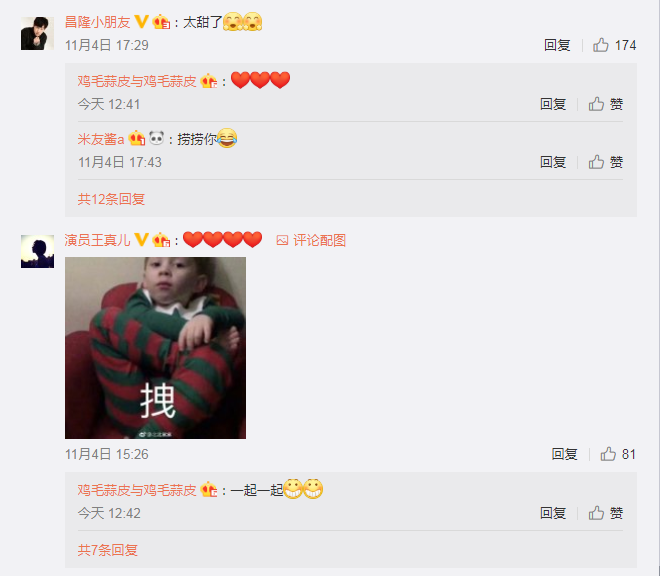Click the verified V badge next to 昌隆小朋友

click(x=141, y=21)
